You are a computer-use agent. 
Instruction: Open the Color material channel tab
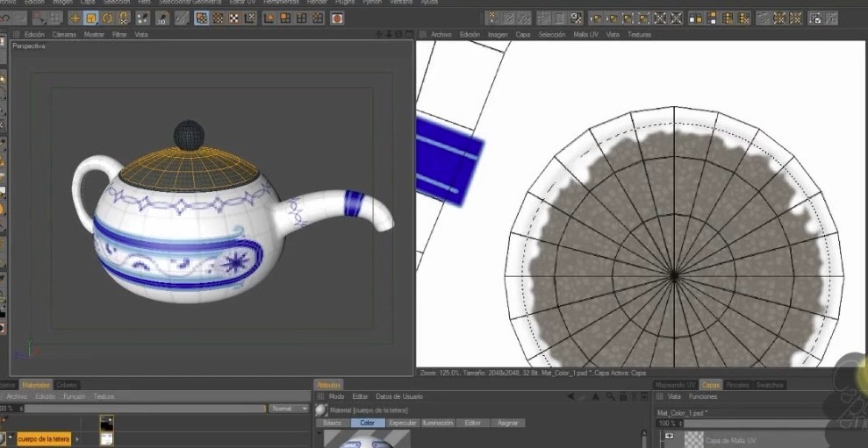(368, 423)
